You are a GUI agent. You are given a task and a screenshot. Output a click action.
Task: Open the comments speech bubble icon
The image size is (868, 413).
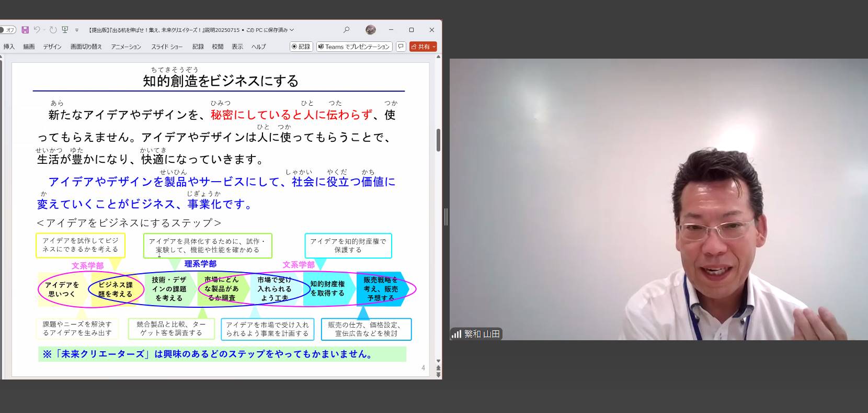(x=401, y=47)
